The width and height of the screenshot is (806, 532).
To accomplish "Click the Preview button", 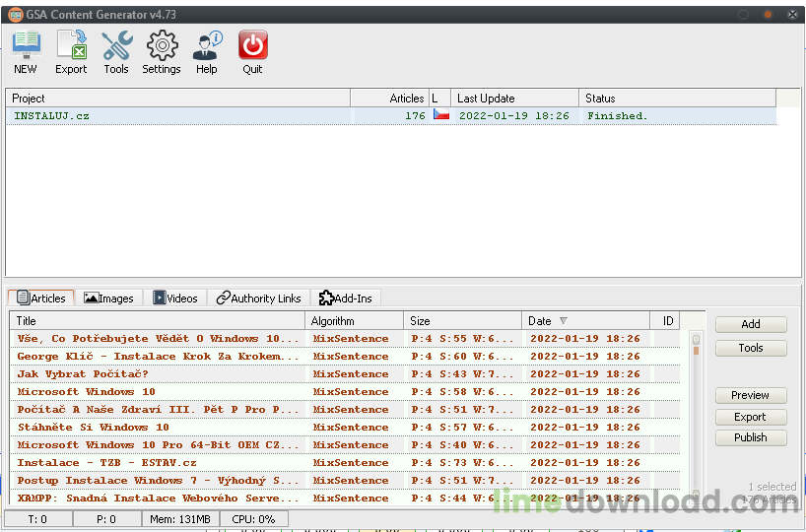I will click(x=750, y=395).
